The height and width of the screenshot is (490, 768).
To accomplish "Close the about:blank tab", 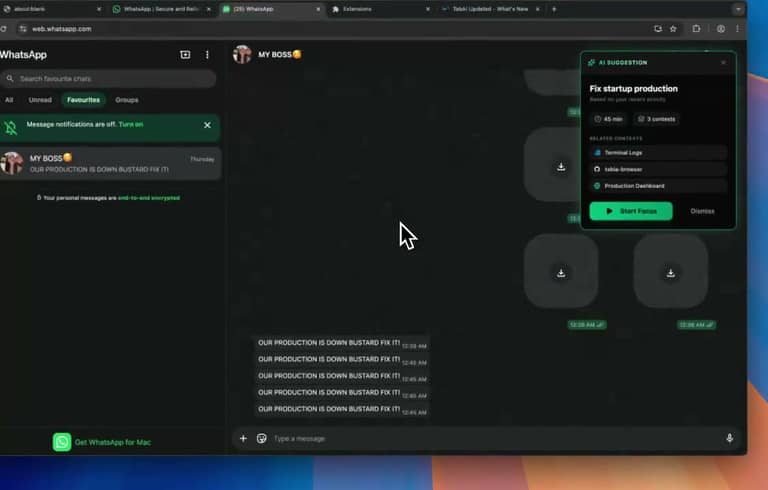I will pyautogui.click(x=99, y=9).
